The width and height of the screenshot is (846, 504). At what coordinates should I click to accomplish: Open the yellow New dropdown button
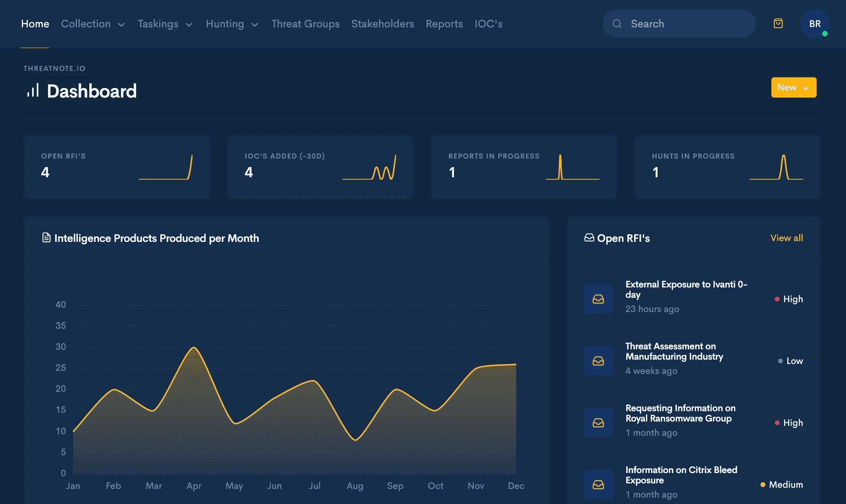point(794,87)
